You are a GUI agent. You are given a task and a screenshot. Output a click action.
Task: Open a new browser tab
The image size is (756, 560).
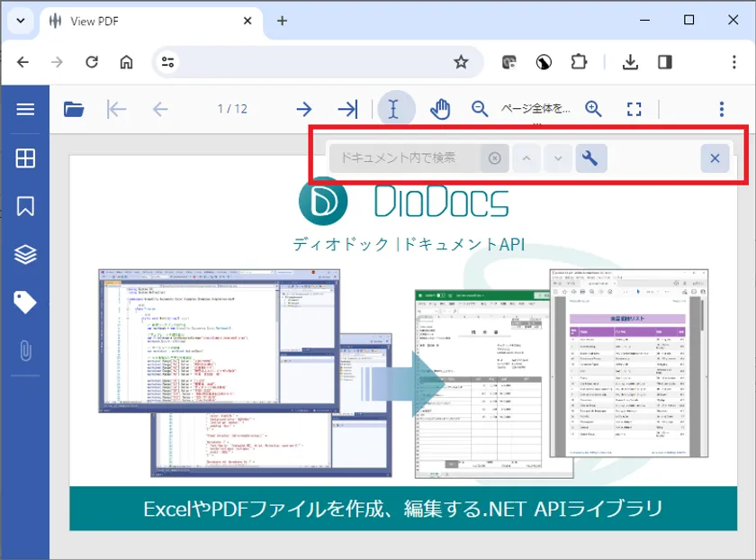tap(282, 22)
